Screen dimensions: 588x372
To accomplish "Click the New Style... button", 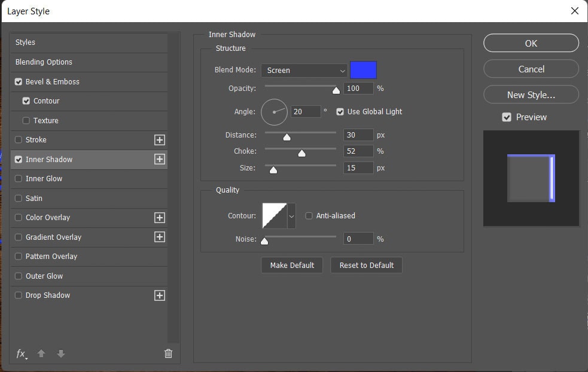I will pyautogui.click(x=531, y=94).
